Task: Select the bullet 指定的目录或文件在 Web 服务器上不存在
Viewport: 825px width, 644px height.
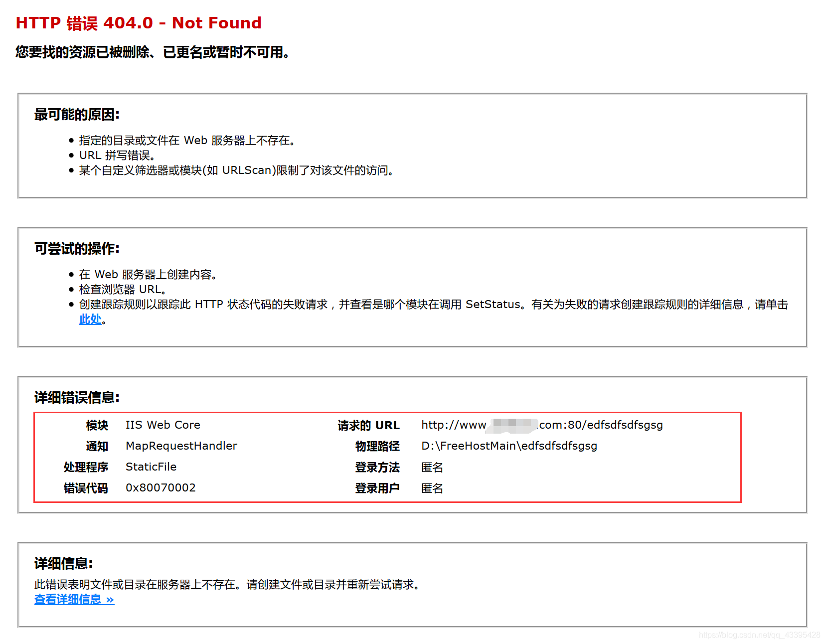Action: coord(187,141)
